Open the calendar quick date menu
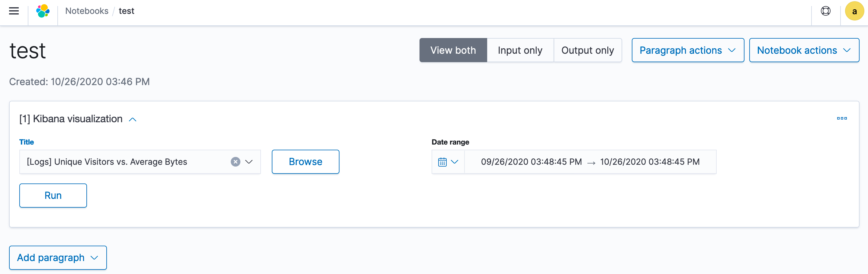Screen dimensions: 868x274 coord(448,162)
